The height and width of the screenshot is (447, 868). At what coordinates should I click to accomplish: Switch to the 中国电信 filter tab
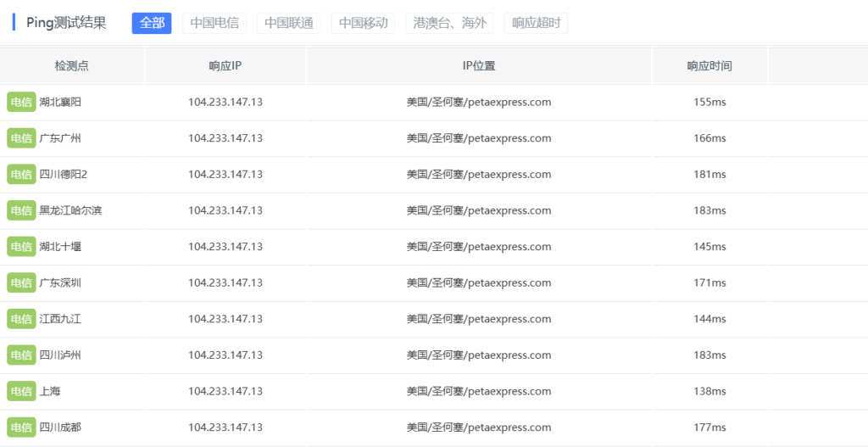214,23
